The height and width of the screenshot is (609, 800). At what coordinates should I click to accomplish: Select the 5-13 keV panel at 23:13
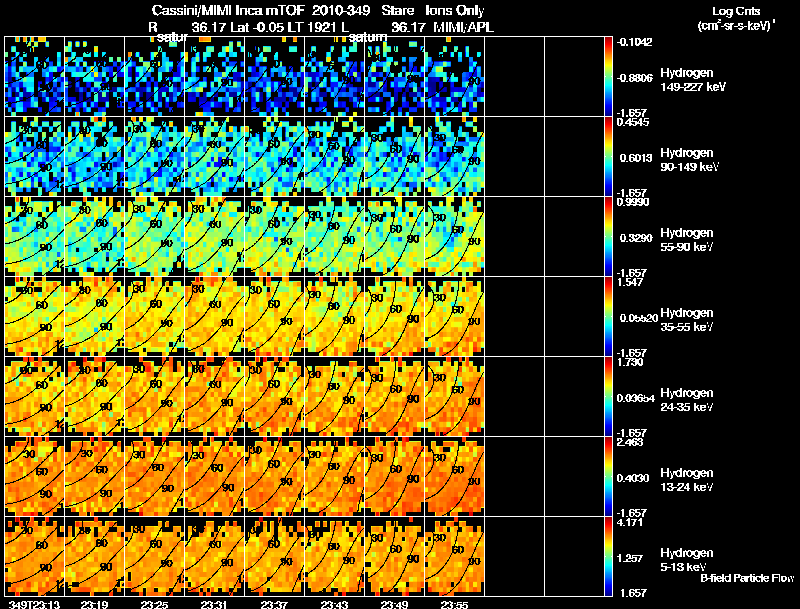[x=35, y=557]
